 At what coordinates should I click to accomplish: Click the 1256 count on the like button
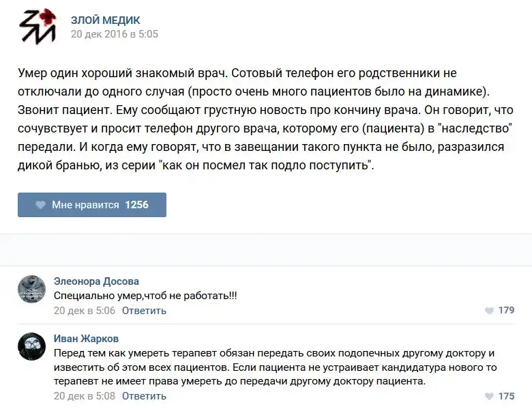(x=136, y=205)
